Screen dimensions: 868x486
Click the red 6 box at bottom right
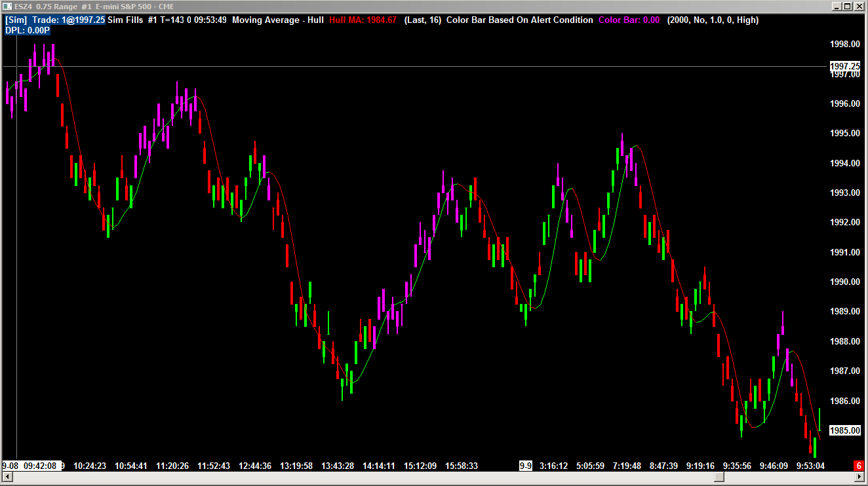[858, 465]
